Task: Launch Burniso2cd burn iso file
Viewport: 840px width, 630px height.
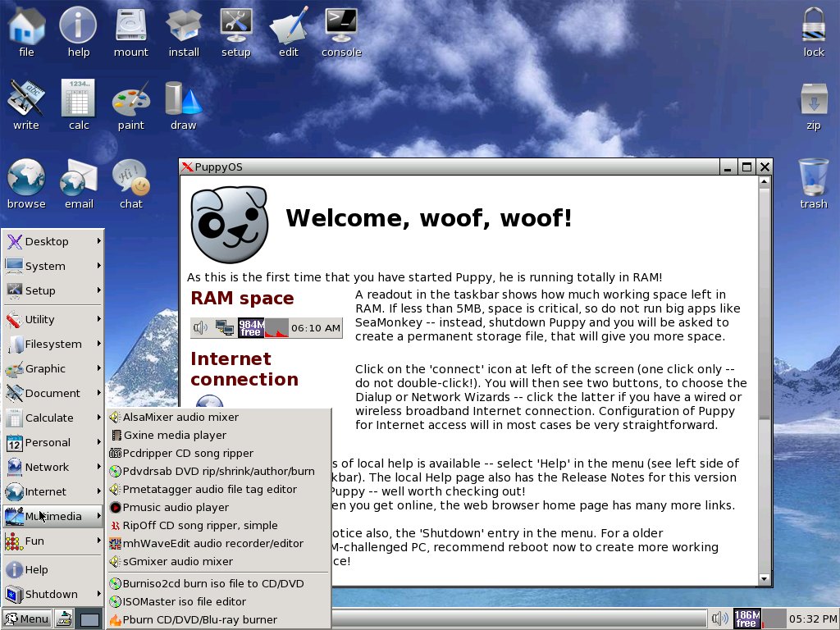Action: tap(218, 584)
